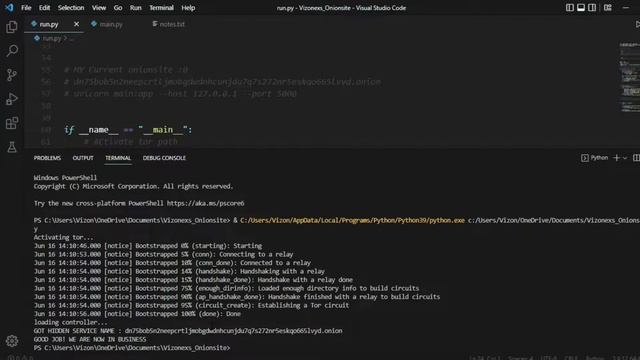
Task: Open the Extensions view
Action: click(12, 123)
